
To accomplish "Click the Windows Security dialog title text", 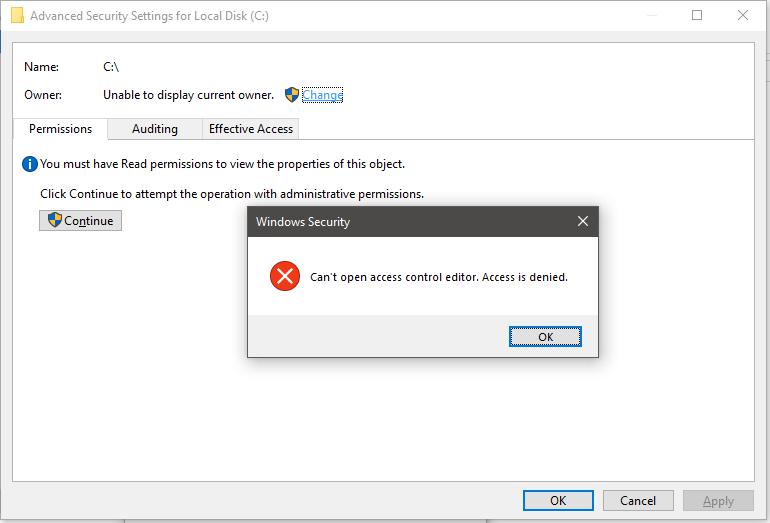I will pos(303,221).
